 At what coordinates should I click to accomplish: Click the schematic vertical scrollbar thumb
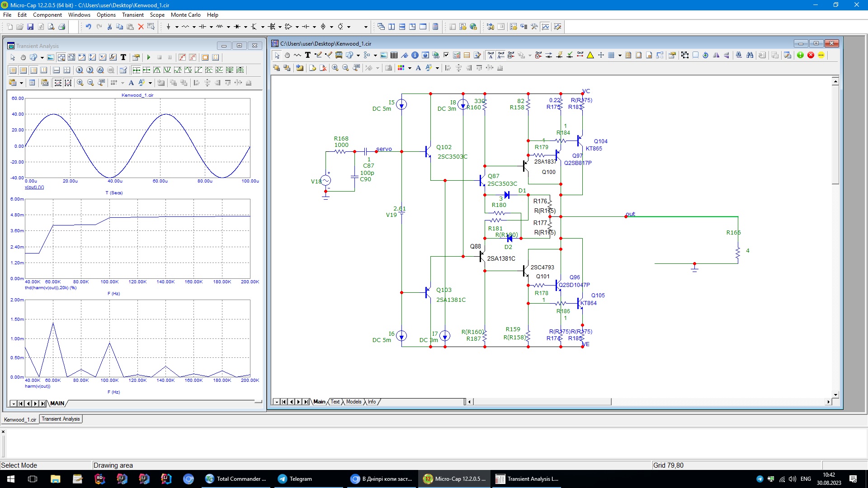835,135
